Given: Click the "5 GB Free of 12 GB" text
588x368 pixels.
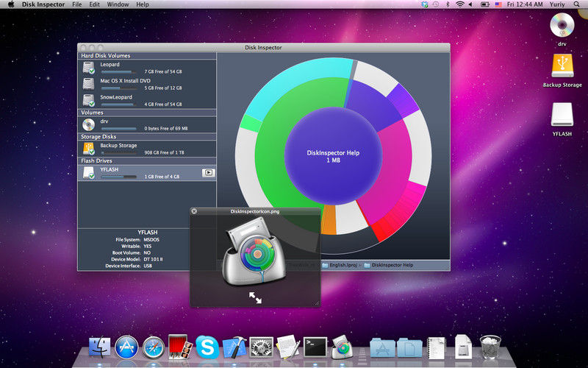Looking at the screenshot, I should [163, 88].
